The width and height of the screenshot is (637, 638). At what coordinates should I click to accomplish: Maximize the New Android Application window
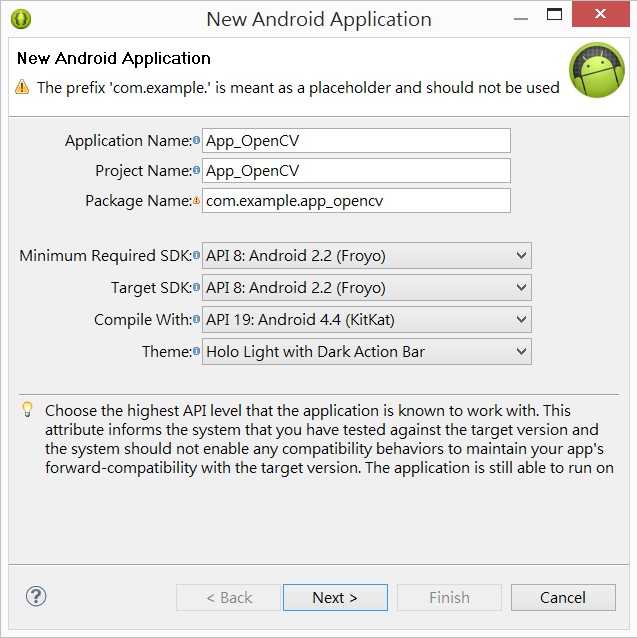(554, 14)
